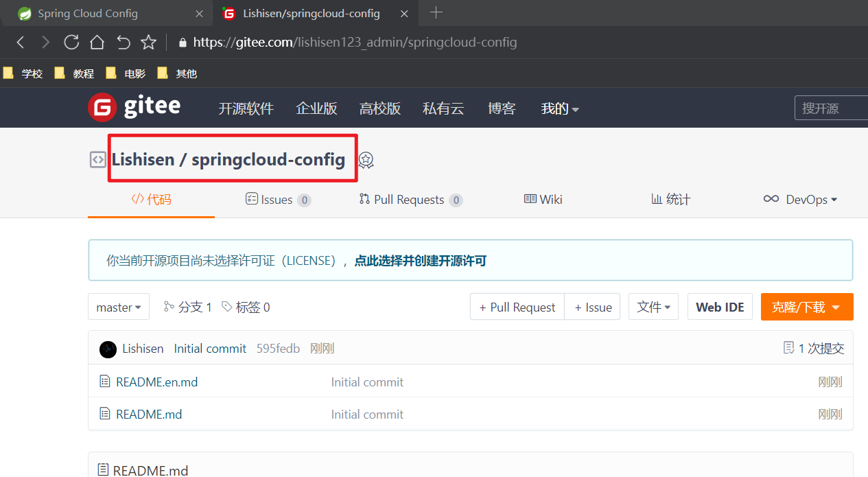868x477 pixels.
Task: Reload the page with refresh icon
Action: (71, 43)
